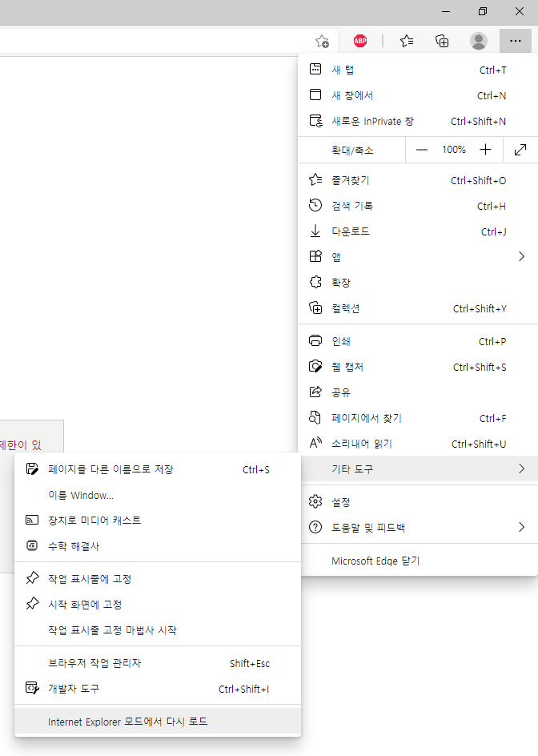Click the 검색 기록 history clock icon

(315, 205)
